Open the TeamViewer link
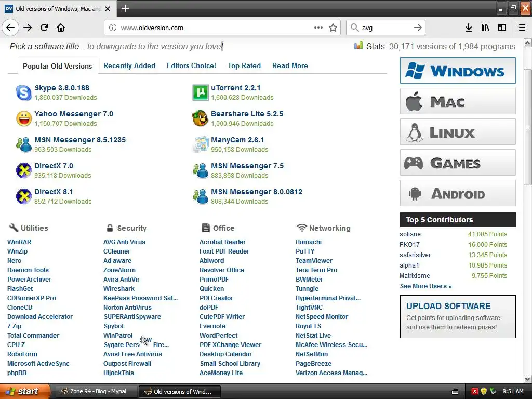 tap(314, 261)
